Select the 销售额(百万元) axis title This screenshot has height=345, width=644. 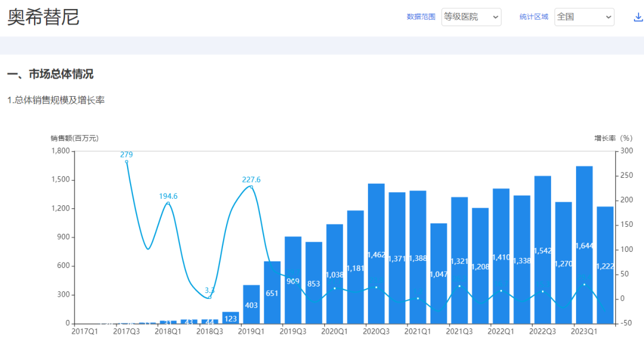point(75,138)
